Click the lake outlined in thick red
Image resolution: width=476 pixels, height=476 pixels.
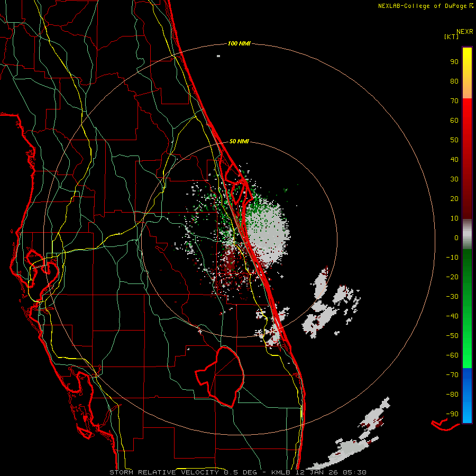221,377
